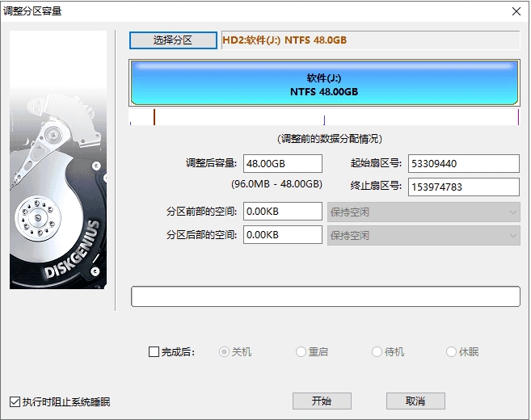Focus the 调整后容量 input field
Image resolution: width=531 pixels, height=420 pixels.
pos(283,164)
